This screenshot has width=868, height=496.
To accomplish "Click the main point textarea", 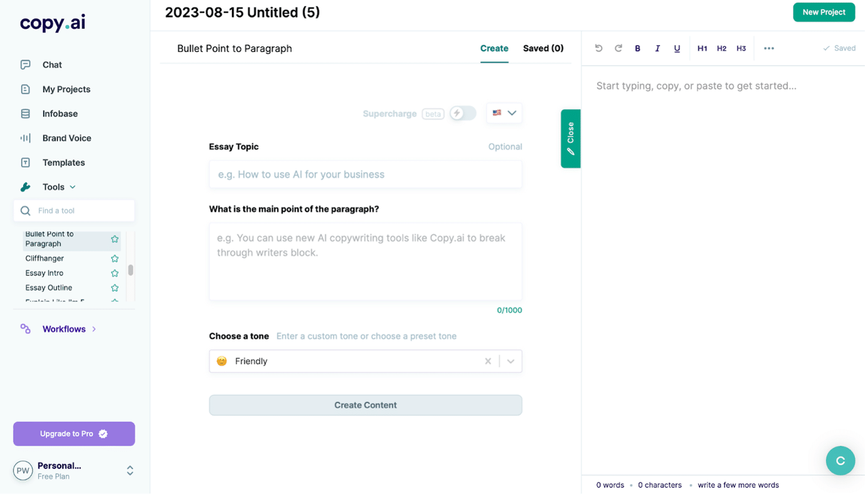I will tap(366, 262).
